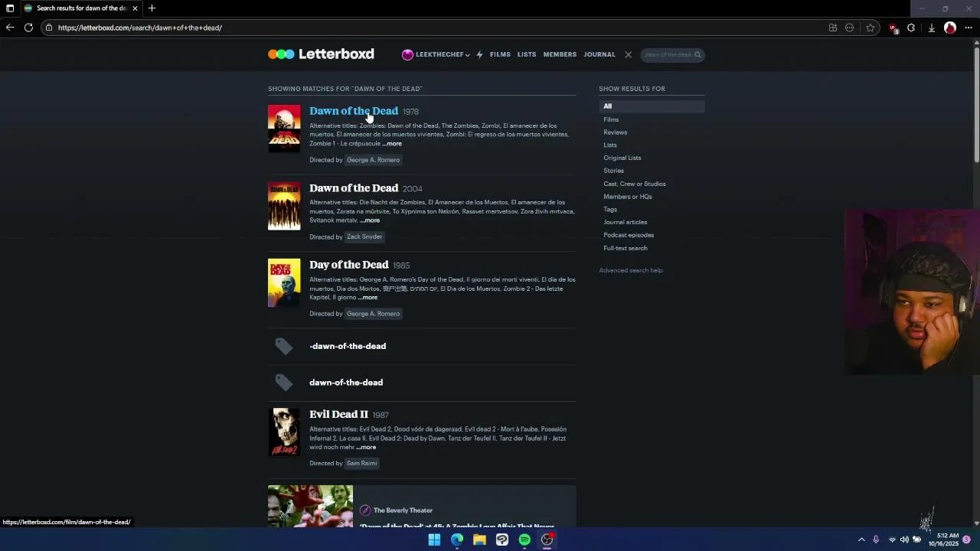Open Day of the Dead title link
Viewport: 980px width, 551px height.
coord(349,265)
